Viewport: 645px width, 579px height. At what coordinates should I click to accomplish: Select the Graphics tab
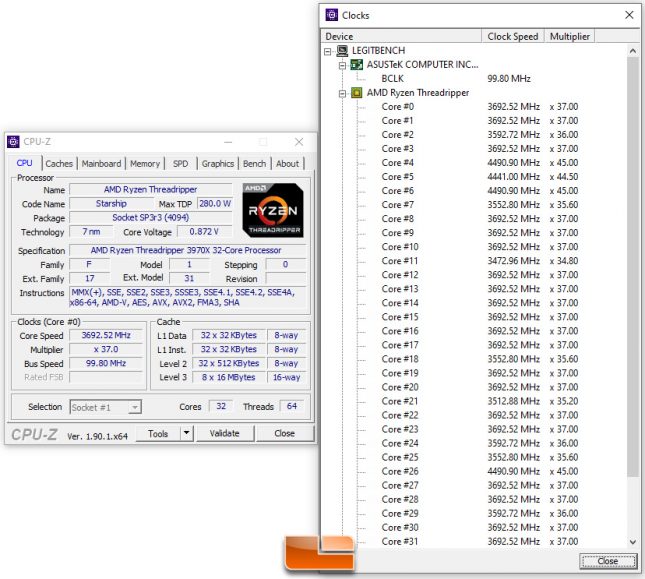click(x=218, y=164)
